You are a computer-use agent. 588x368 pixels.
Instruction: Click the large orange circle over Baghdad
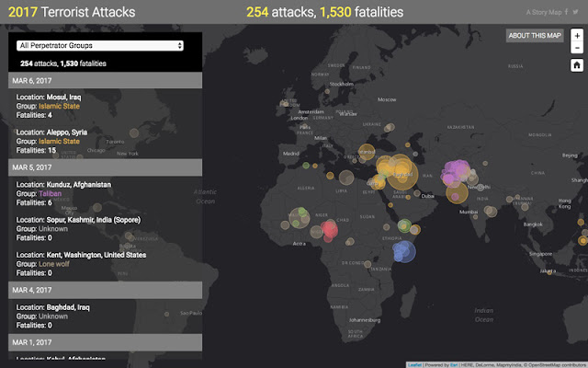401,174
